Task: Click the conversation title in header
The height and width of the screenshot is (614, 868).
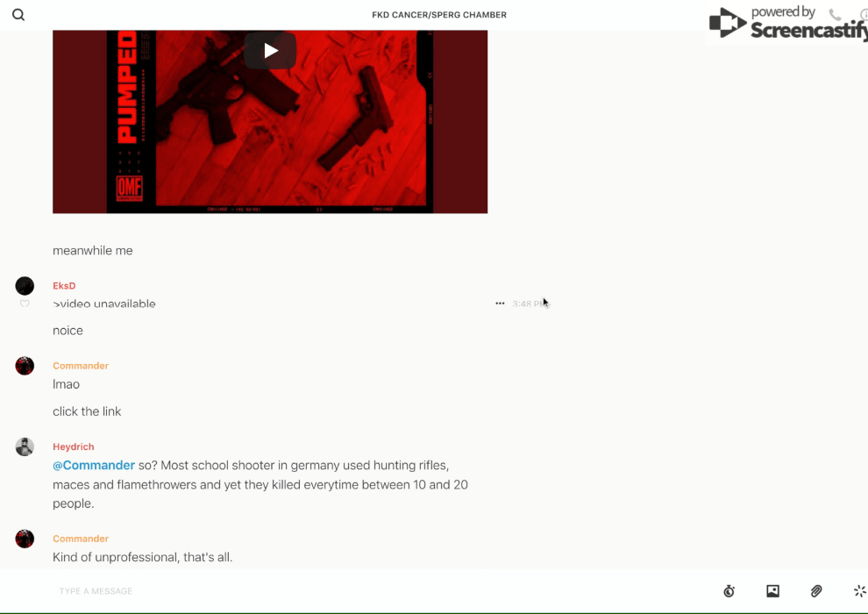Action: point(439,15)
